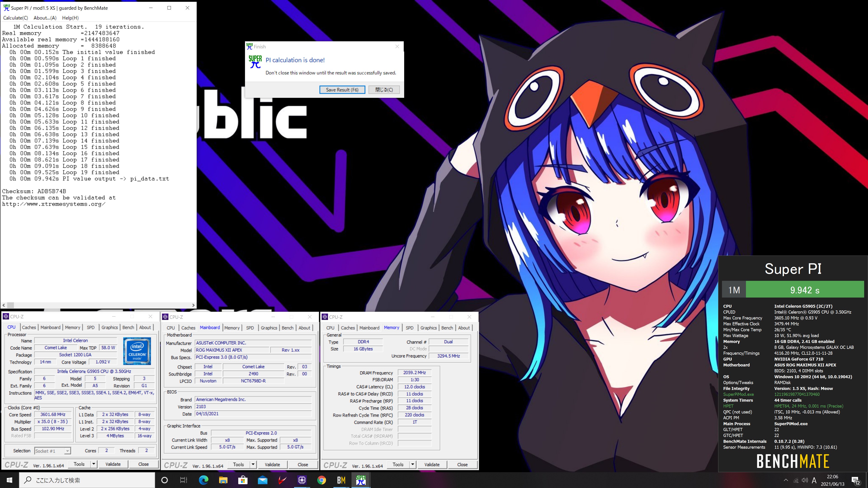The image size is (868, 488).
Task: Click the Intel Celeron logo in CPU-Z
Action: pyautogui.click(x=137, y=351)
